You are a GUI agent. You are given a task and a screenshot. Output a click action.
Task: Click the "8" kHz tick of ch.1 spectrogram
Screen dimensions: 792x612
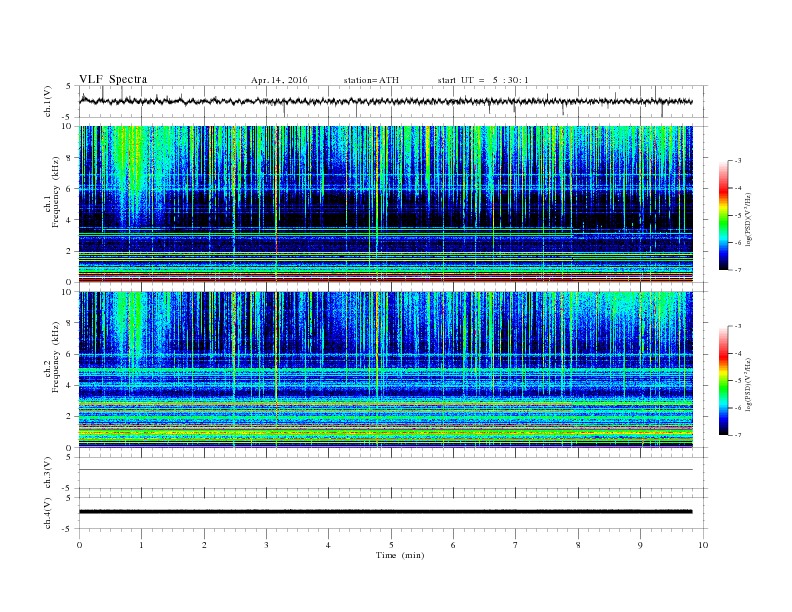pos(69,158)
